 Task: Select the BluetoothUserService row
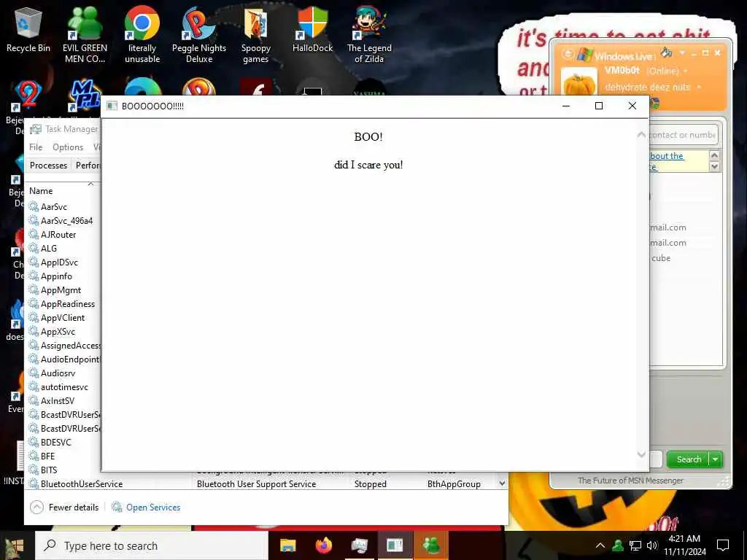(x=262, y=484)
